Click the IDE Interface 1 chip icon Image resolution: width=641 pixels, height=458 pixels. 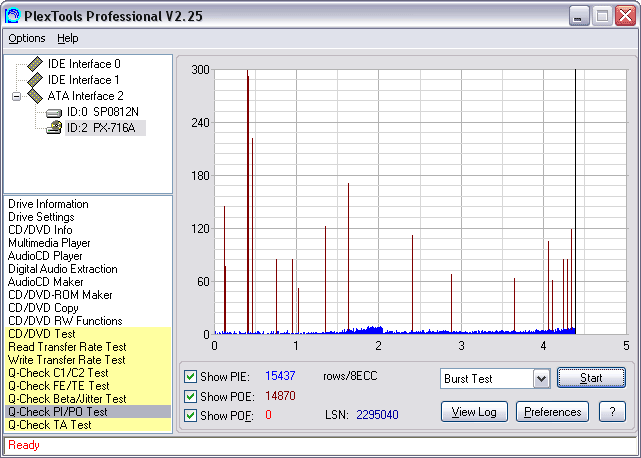click(x=35, y=80)
